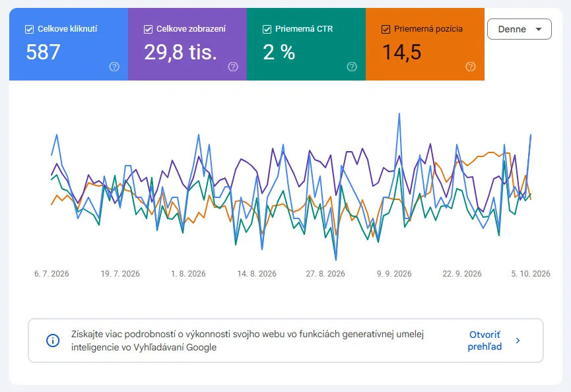The image size is (571, 392).
Task: Click the Priemerná pozícia label
Action: 428,29
